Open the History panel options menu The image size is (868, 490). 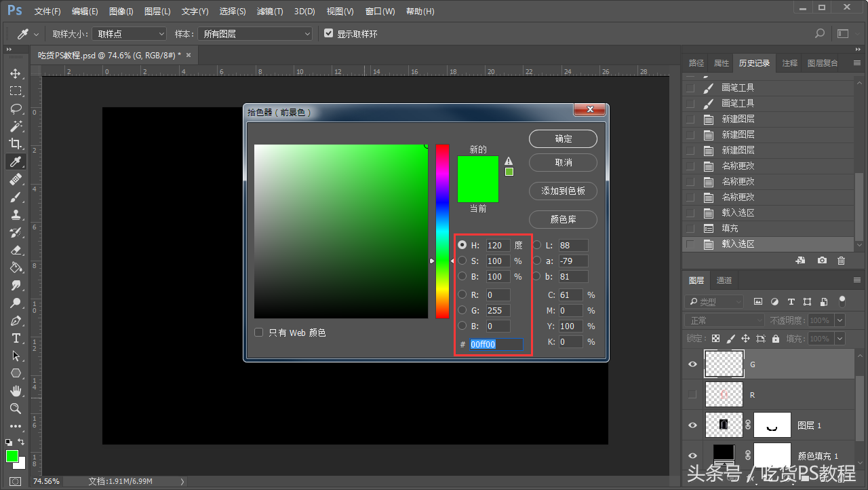857,63
